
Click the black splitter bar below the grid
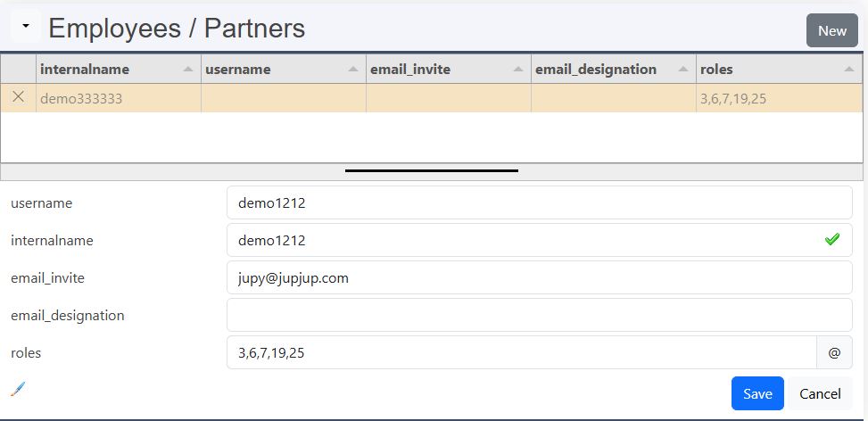point(432,169)
